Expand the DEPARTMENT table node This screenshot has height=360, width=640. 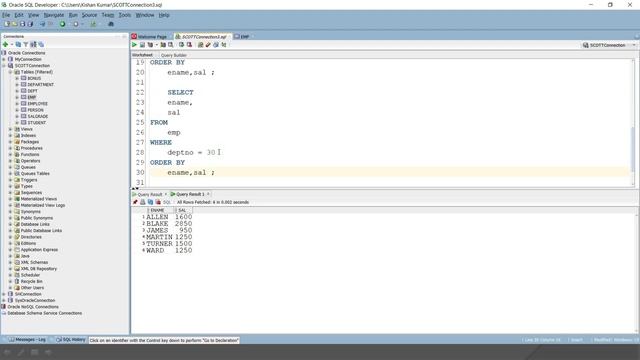17,84
